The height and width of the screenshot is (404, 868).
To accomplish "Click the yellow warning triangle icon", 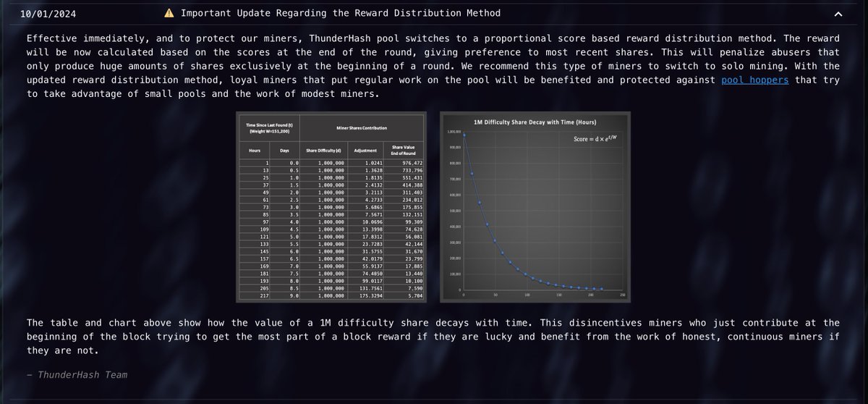I will (169, 13).
